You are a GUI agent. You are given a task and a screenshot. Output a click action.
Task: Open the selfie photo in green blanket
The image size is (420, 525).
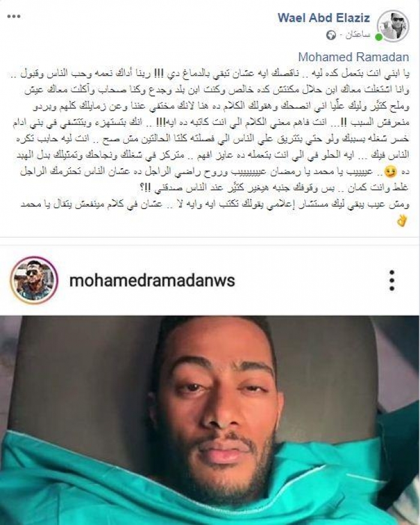pyautogui.click(x=210, y=420)
